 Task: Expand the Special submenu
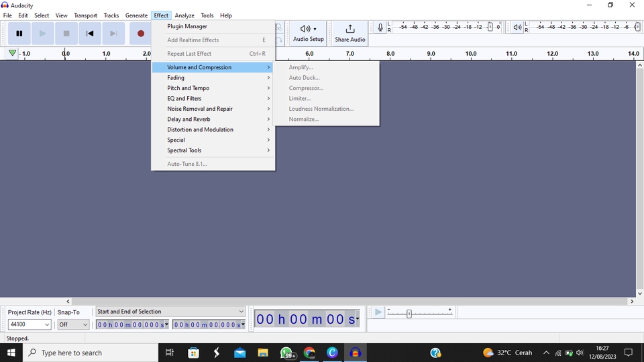[x=213, y=140]
